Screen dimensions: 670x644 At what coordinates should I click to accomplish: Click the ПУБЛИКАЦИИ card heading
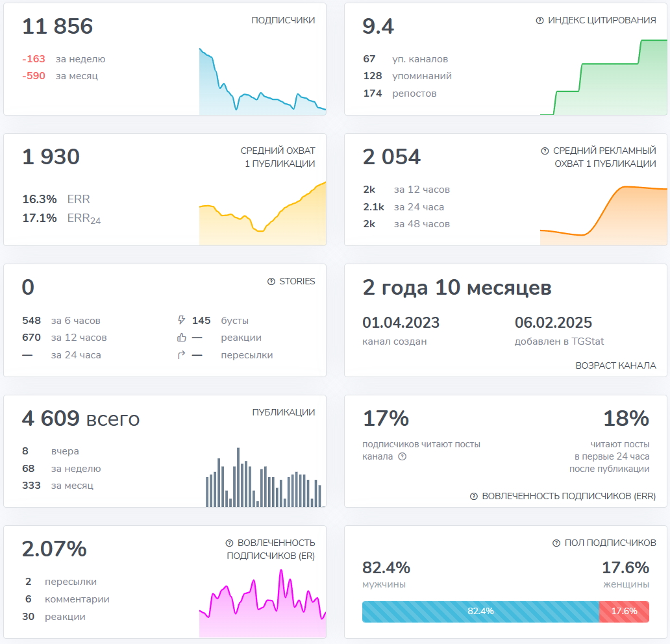283,412
